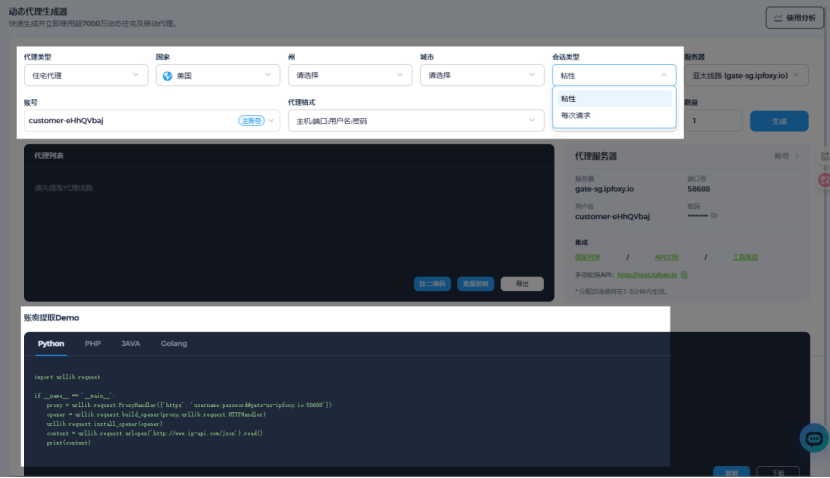Open the 城市 city dropdown

[480, 75]
